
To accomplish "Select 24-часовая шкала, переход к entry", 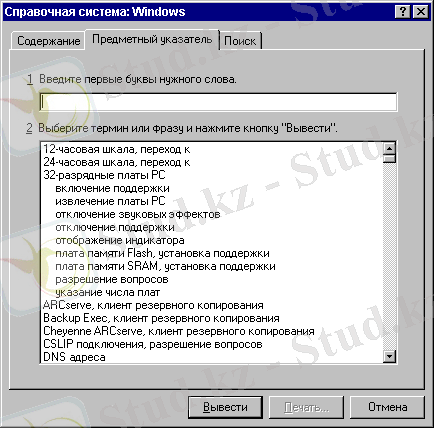I will pyautogui.click(x=117, y=162).
